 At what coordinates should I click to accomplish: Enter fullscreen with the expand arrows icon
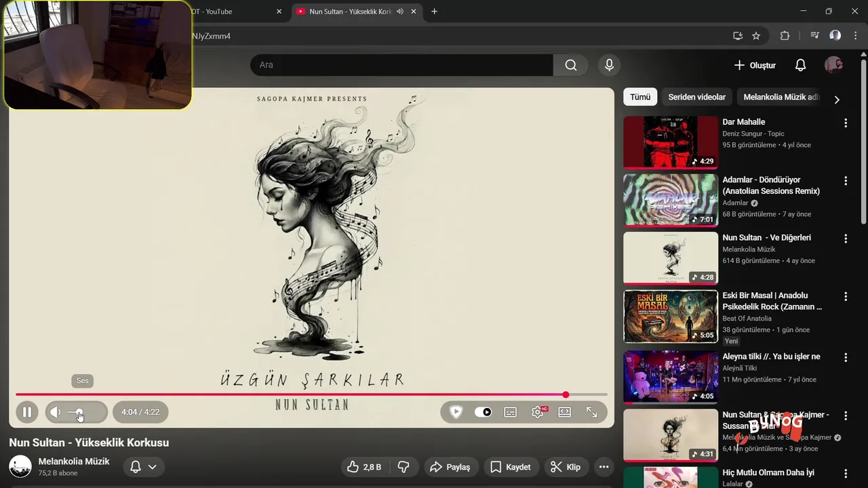592,412
